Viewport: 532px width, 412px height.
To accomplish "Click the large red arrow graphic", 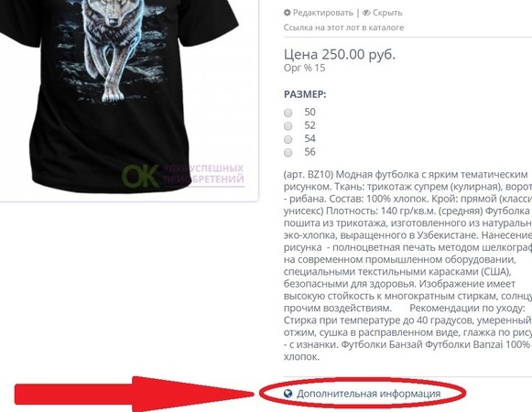I will point(135,394).
